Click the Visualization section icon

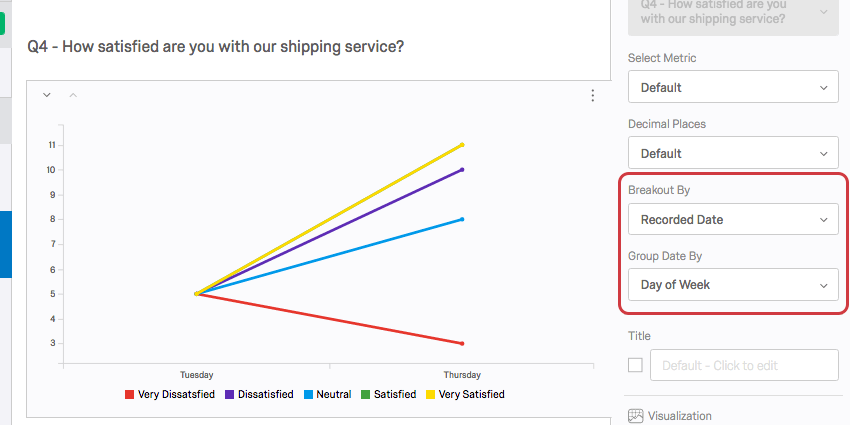[635, 416]
